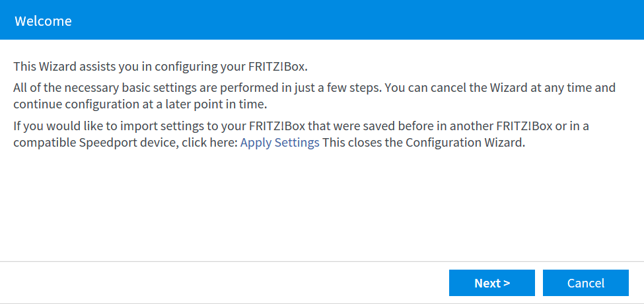Click the Welcome title text
This screenshot has height=304, width=644.
tap(43, 21)
